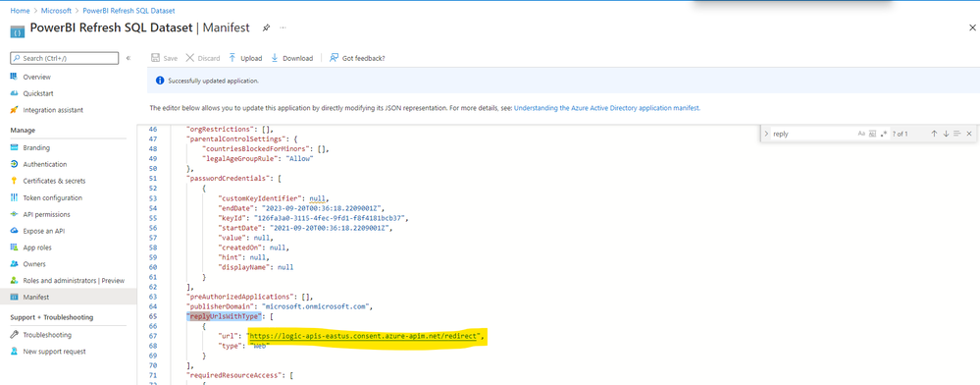Viewport: 980px width, 385px height.
Task: Click the Discard toolbar button
Action: point(203,58)
